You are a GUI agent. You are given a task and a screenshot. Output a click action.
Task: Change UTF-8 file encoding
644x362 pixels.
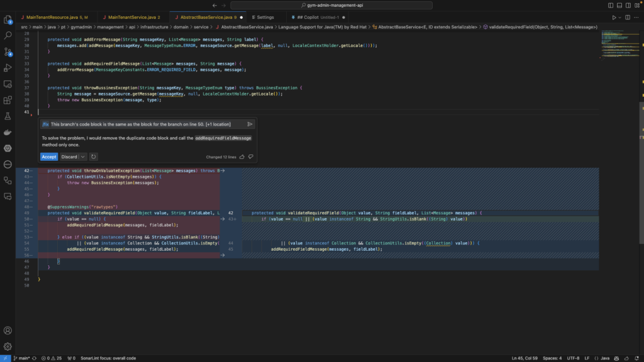(x=573, y=358)
